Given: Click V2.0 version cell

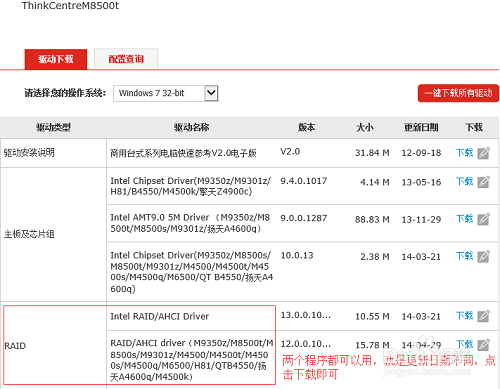Looking at the screenshot, I should [290, 152].
